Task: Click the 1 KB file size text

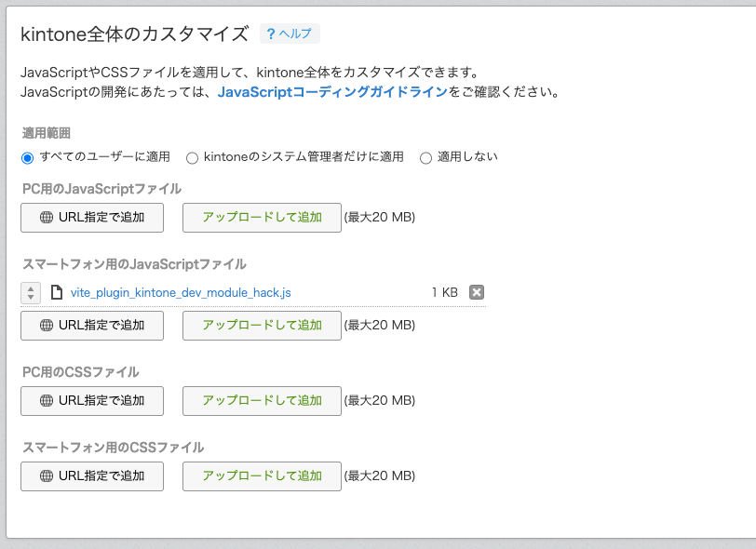Action: [444, 292]
